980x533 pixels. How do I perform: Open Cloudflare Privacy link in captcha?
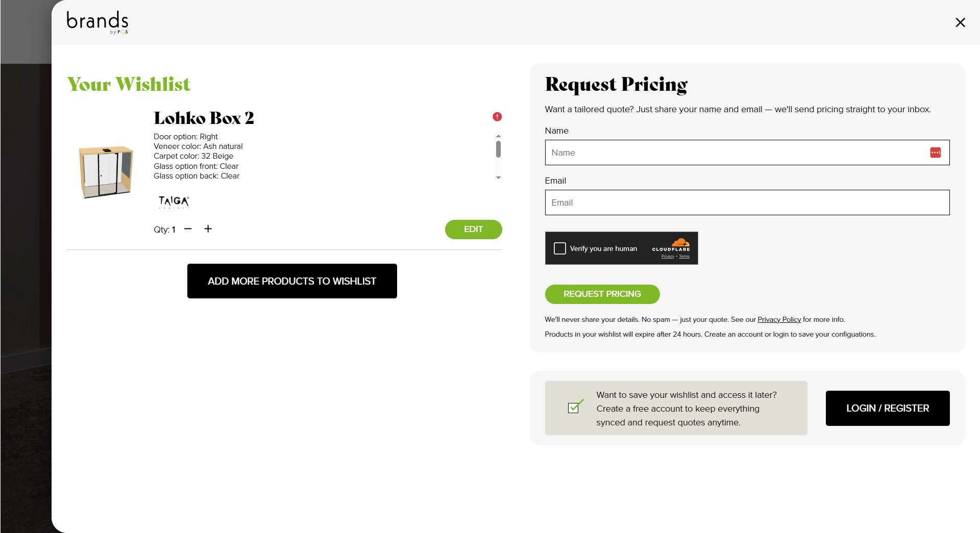click(668, 257)
